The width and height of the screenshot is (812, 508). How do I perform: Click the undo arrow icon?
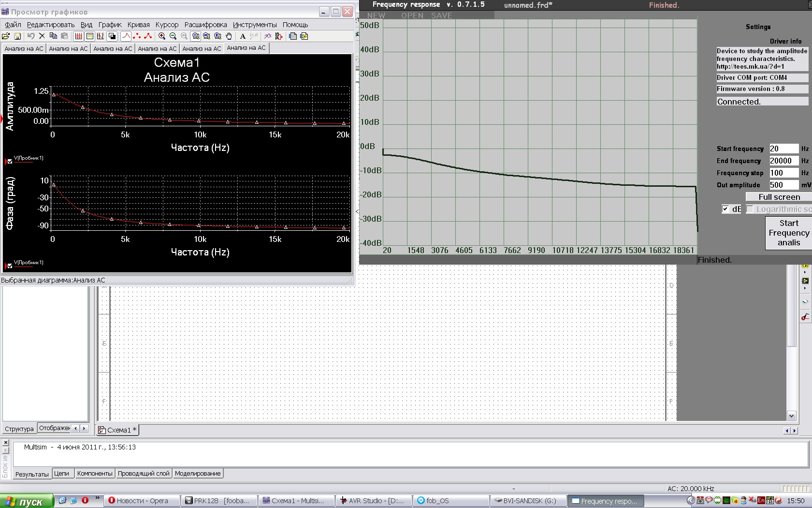point(30,36)
